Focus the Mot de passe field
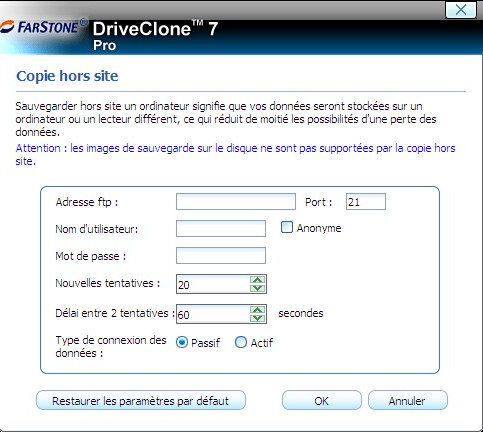This screenshot has width=483, height=432. coord(221,255)
